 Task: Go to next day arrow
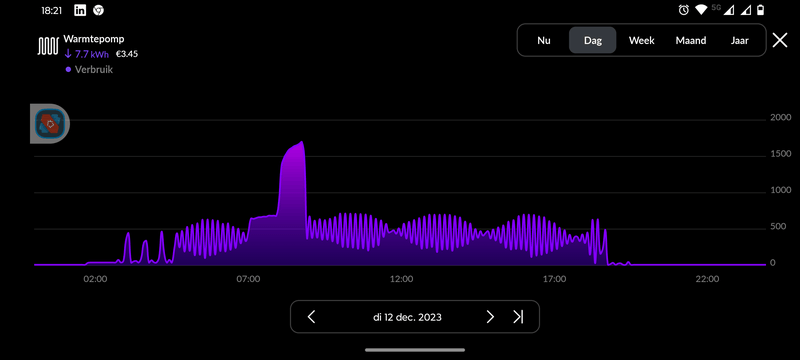[x=490, y=317]
